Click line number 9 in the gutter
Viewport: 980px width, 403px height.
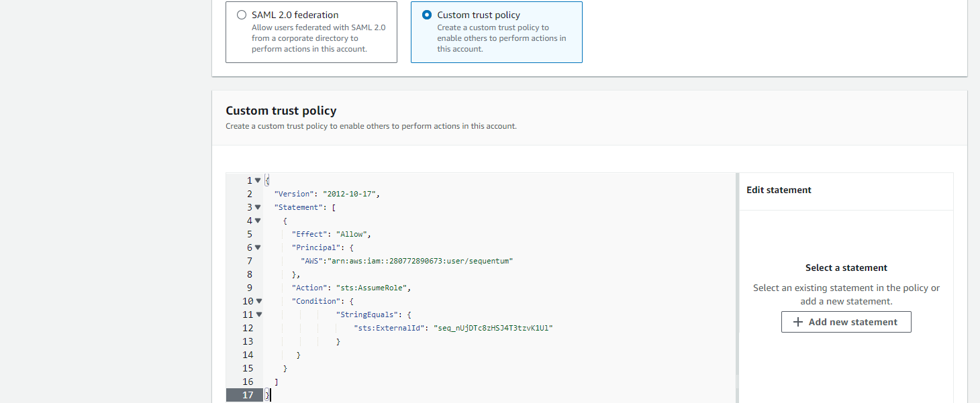click(x=249, y=288)
